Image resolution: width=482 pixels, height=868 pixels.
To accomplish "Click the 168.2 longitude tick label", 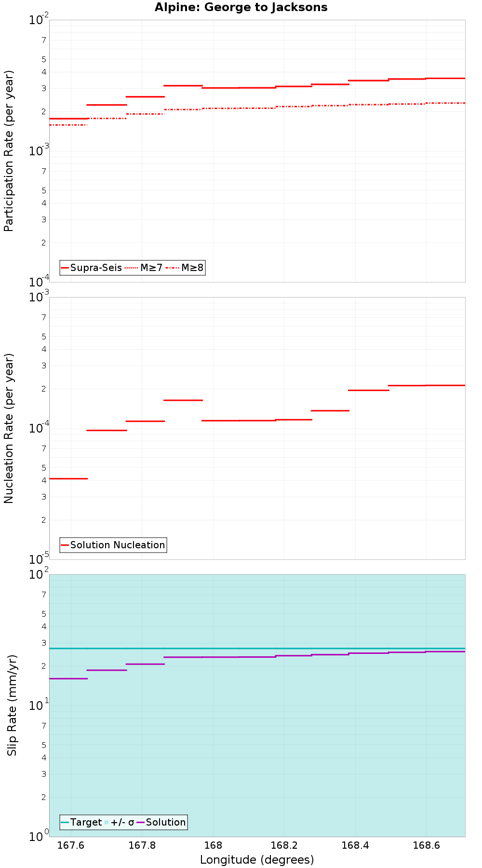I will 284,845.
